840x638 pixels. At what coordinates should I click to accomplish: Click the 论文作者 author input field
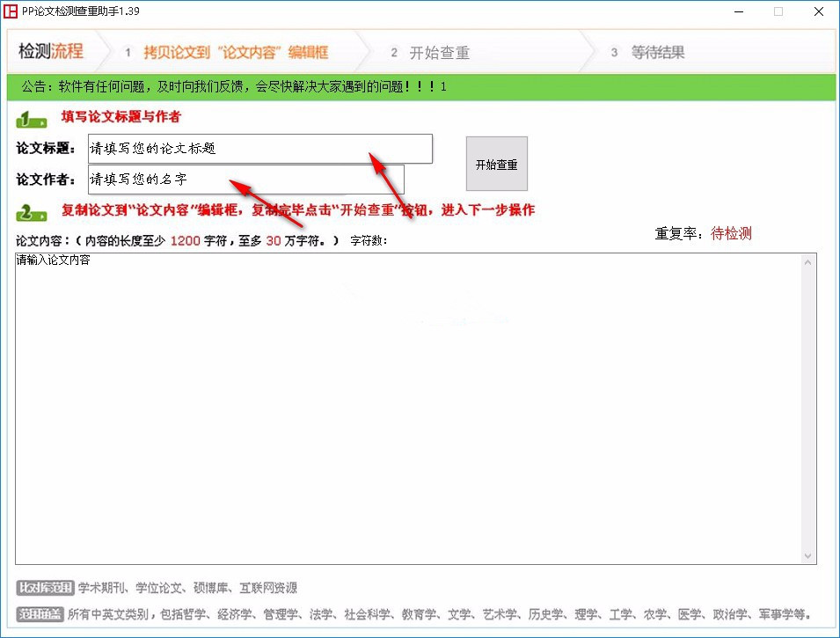(x=245, y=180)
